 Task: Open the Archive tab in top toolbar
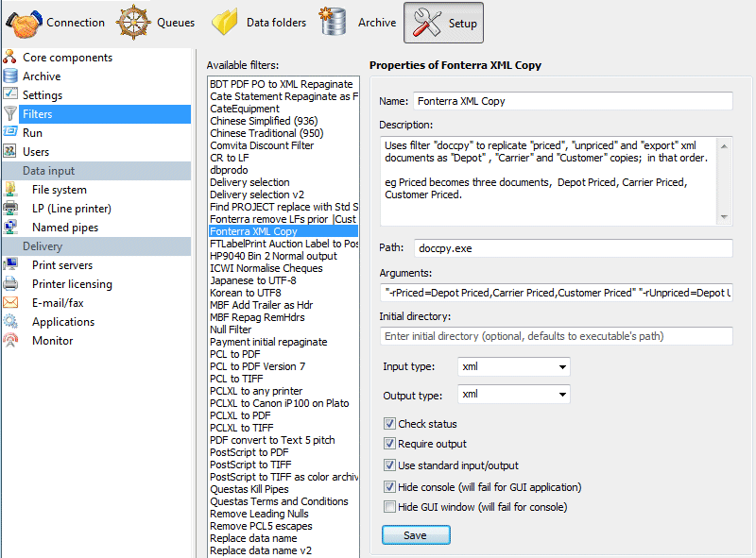pos(357,23)
